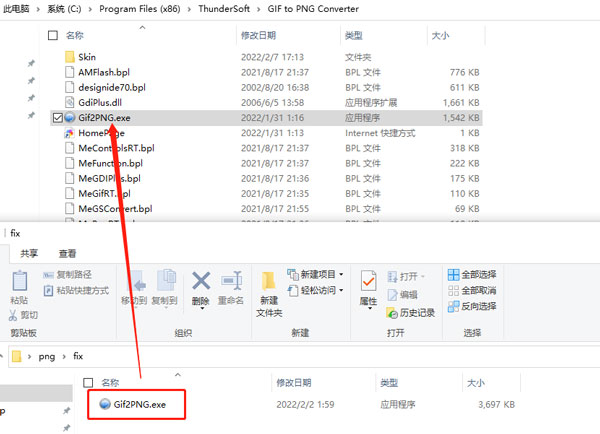The height and width of the screenshot is (434, 600).
Task: Click the Edit (编辑) ribbon icon
Action: pyautogui.click(x=393, y=295)
